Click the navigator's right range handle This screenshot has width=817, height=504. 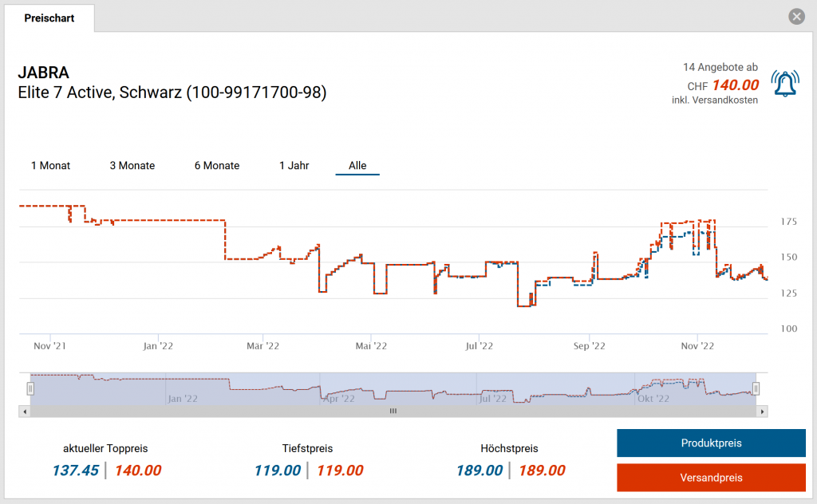(756, 388)
